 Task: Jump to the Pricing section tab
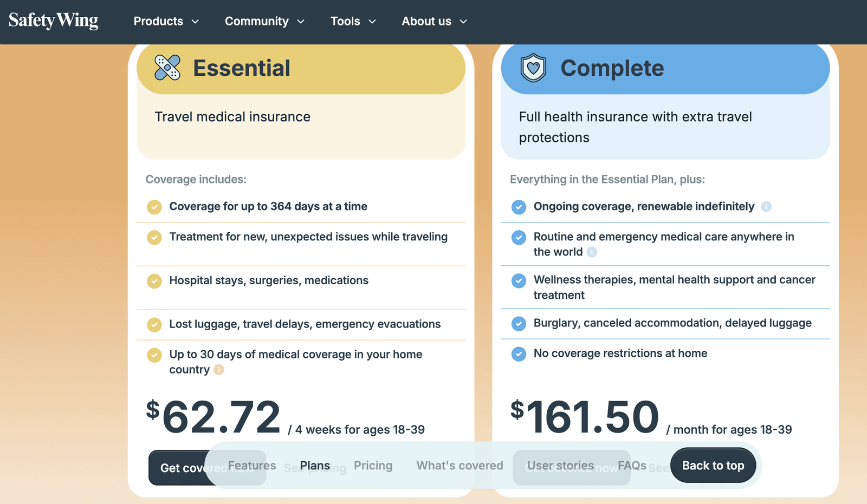coord(373,466)
